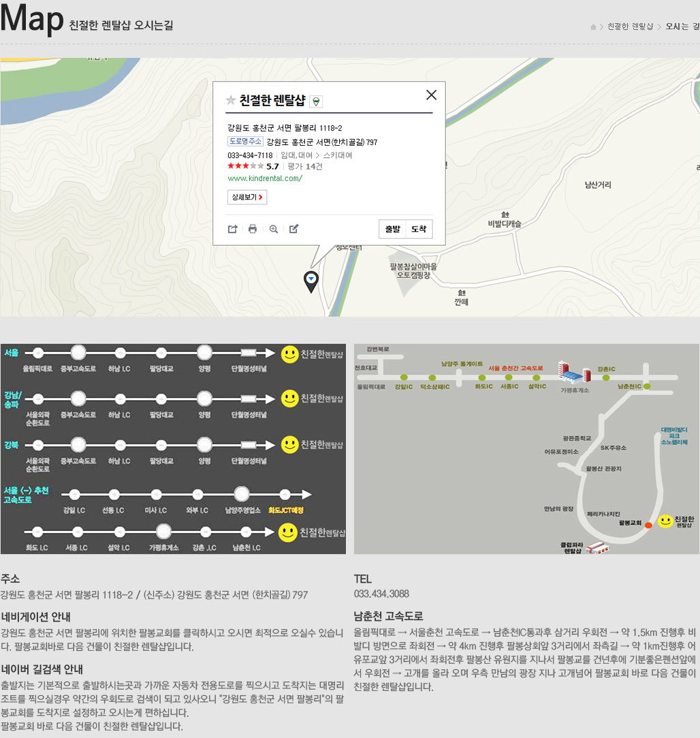
Task: Click the green pin icon beside the shop title
Action: click(316, 102)
